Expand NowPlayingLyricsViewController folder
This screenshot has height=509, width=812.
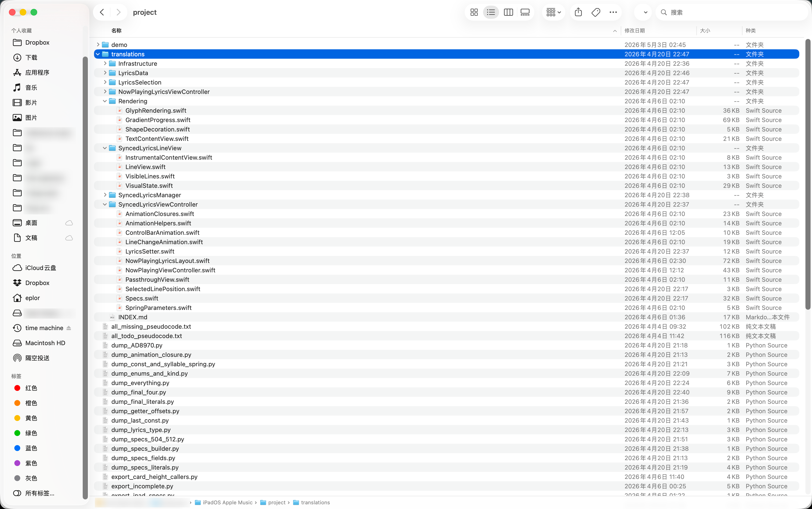[x=105, y=92]
